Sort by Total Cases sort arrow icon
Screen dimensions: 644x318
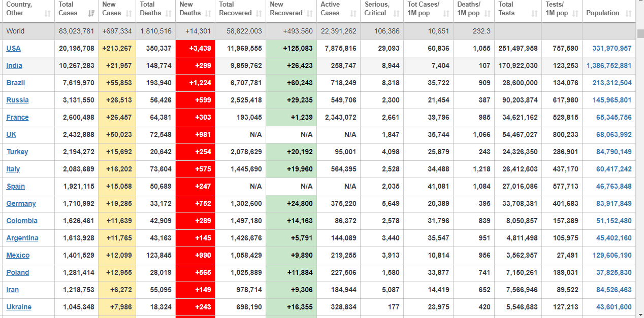[x=91, y=13]
